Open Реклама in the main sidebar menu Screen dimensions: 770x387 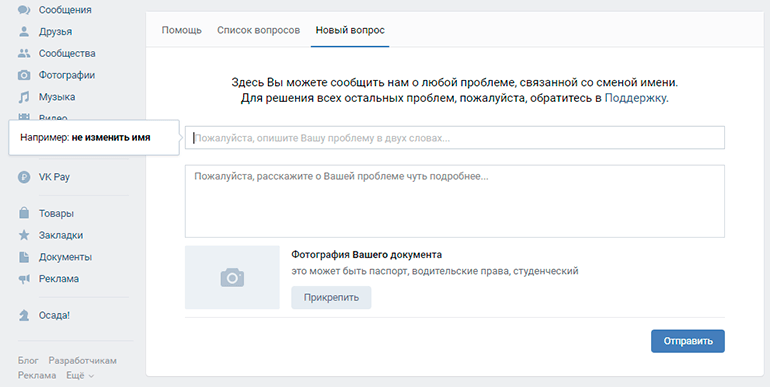pos(59,278)
